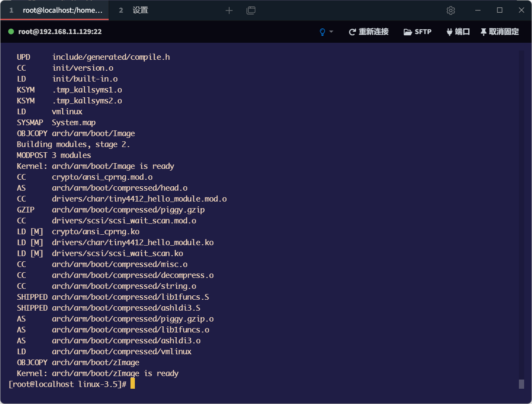Open a new tab with the plus icon

coord(229,10)
